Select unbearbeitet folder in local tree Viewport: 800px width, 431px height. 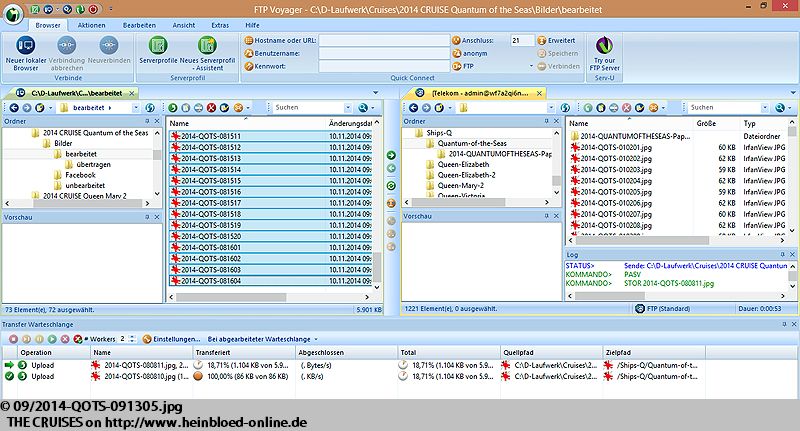(85, 186)
